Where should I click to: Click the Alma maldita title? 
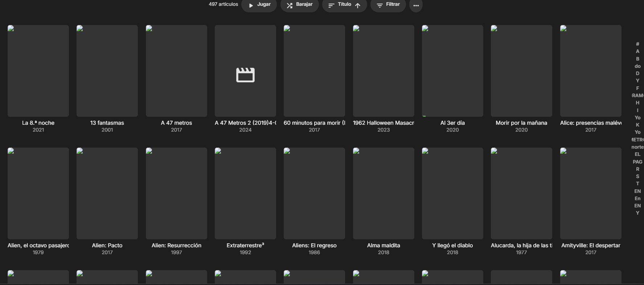(383, 245)
